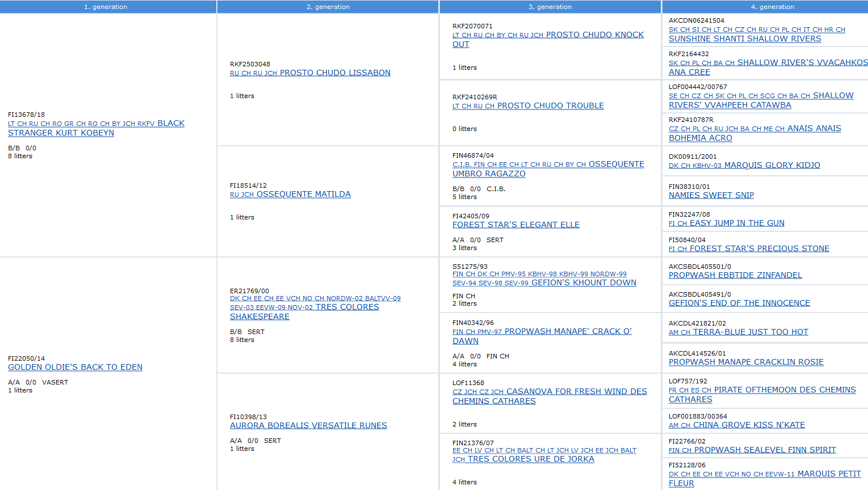The height and width of the screenshot is (490, 868).
Task: Click the 3. generation column header
Action: [550, 7]
